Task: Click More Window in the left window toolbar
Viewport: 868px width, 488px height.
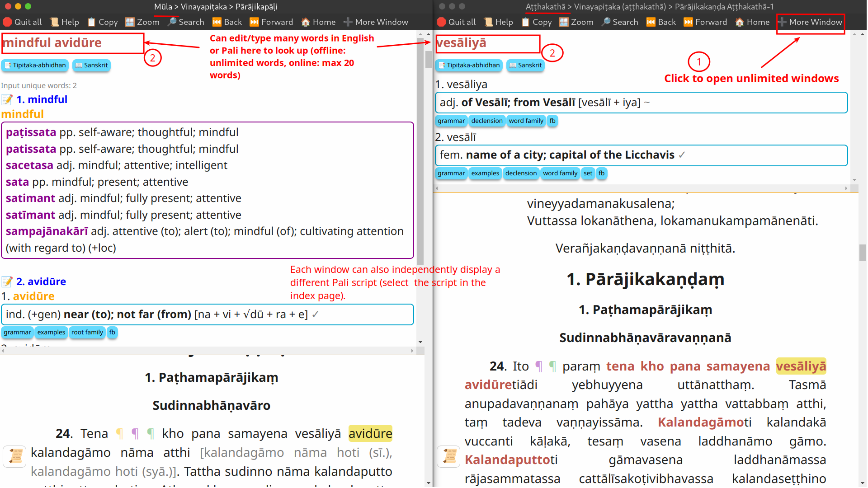Action: point(376,22)
